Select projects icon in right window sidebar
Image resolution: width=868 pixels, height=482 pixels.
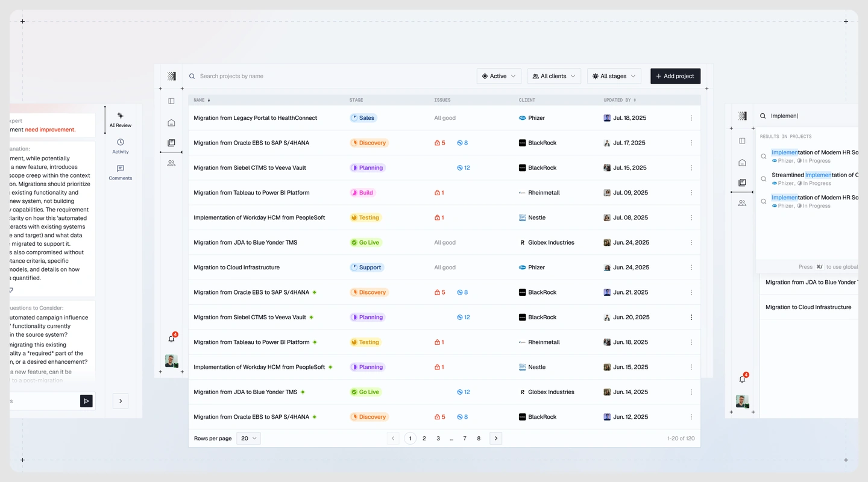[x=742, y=183]
